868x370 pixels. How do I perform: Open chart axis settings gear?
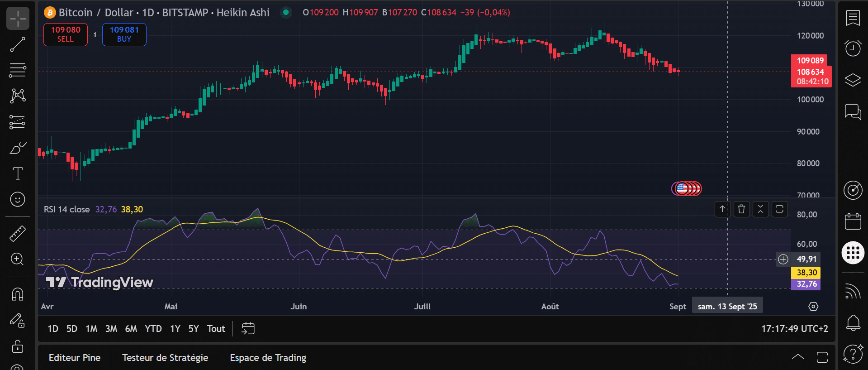coord(813,307)
